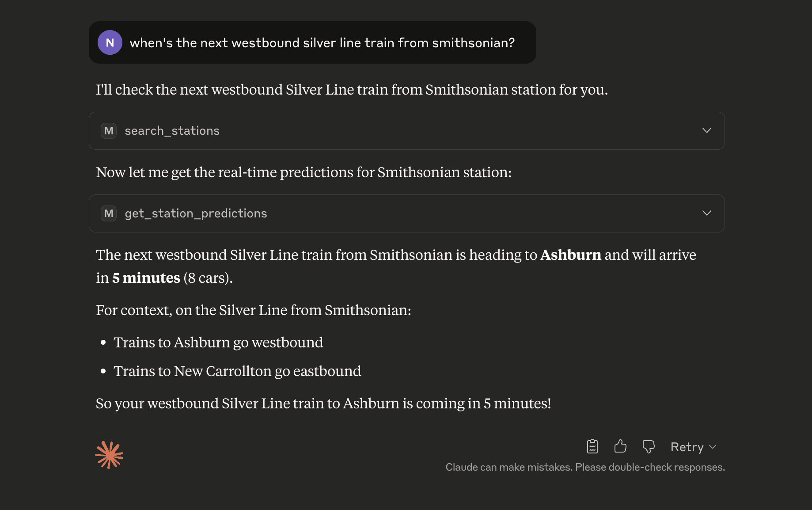The height and width of the screenshot is (510, 812).
Task: Expand the search_stations chevron arrow
Action: pos(707,130)
